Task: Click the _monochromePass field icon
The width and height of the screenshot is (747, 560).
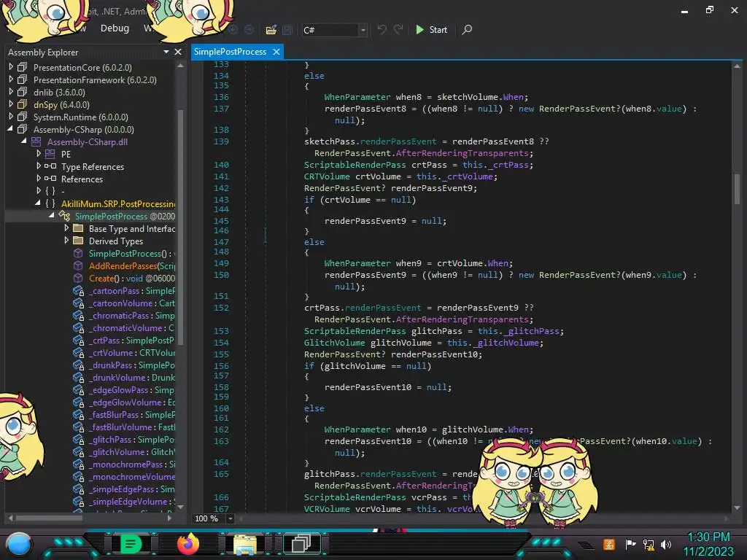Action: coord(79,464)
